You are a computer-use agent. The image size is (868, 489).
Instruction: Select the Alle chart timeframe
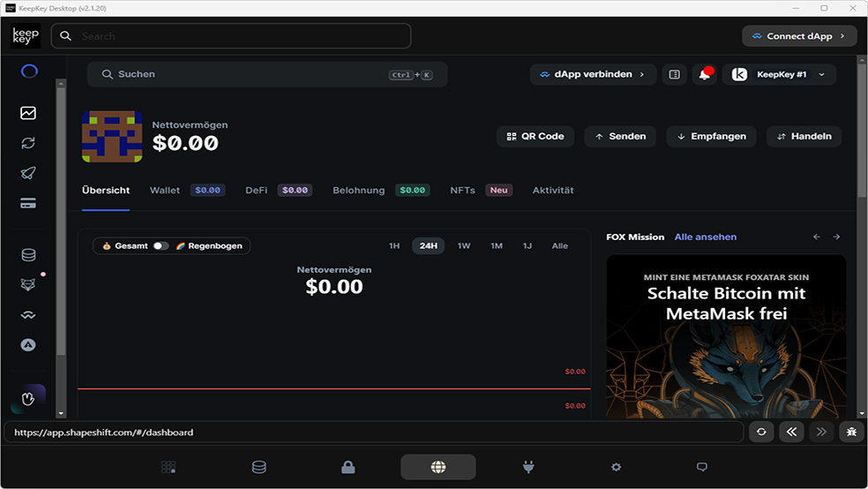[559, 246]
